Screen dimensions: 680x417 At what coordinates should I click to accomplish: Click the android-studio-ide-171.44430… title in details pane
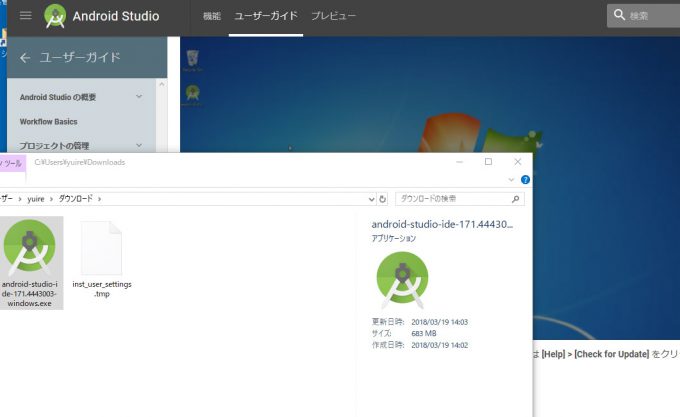click(442, 225)
